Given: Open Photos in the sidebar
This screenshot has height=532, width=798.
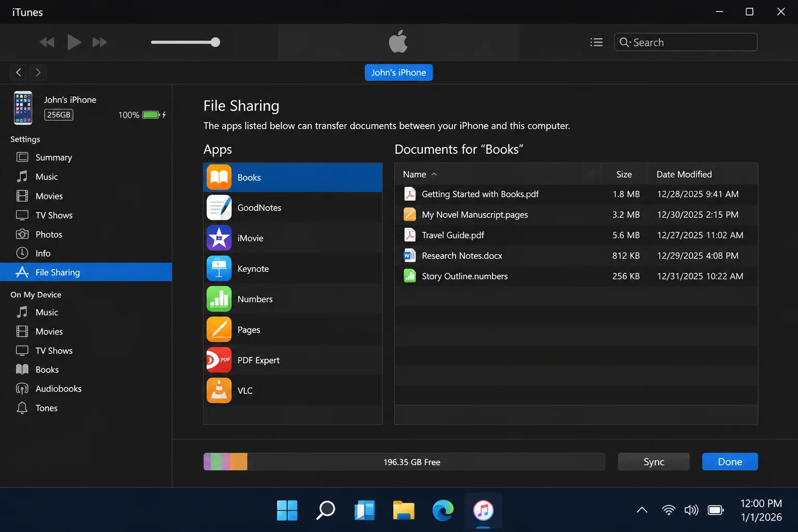Looking at the screenshot, I should coord(86,234).
